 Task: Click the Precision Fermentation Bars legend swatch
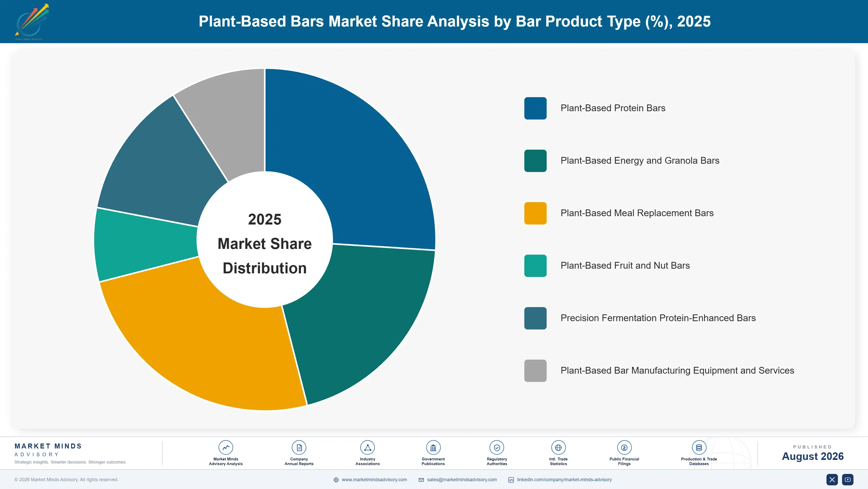click(535, 318)
